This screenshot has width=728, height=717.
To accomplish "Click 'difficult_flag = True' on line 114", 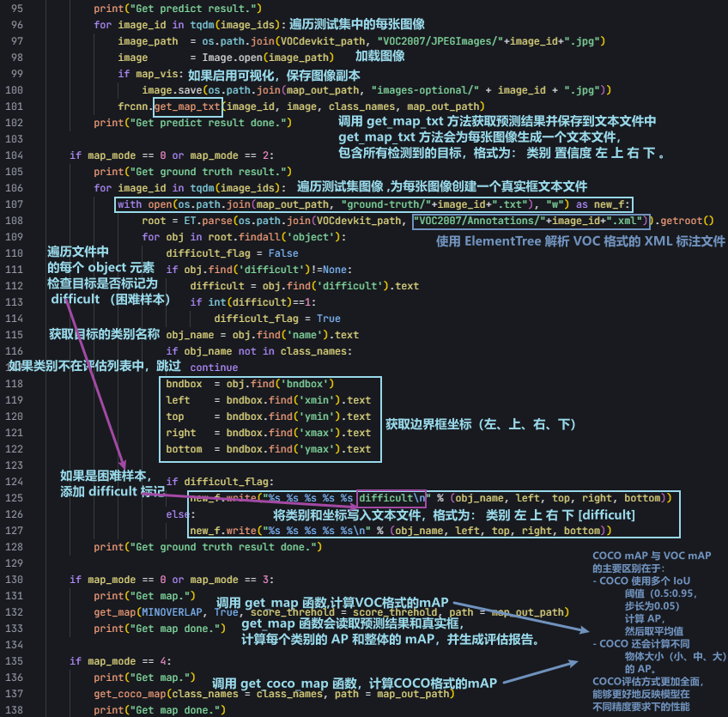I will click(x=277, y=319).
